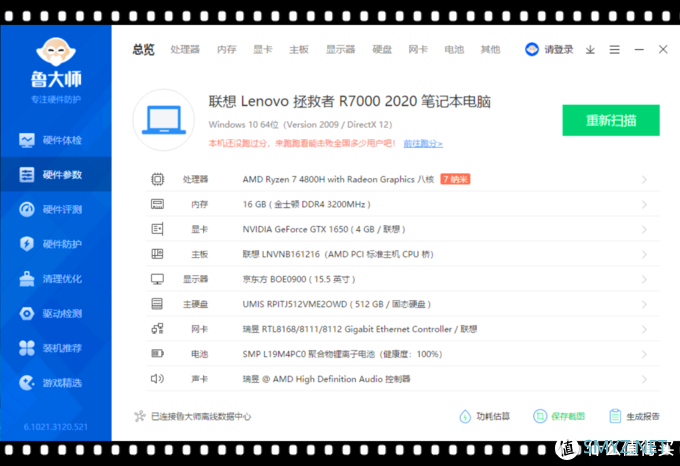This screenshot has width=680, height=466.
Task: Click the 生成报告 report icon
Action: coord(615,416)
